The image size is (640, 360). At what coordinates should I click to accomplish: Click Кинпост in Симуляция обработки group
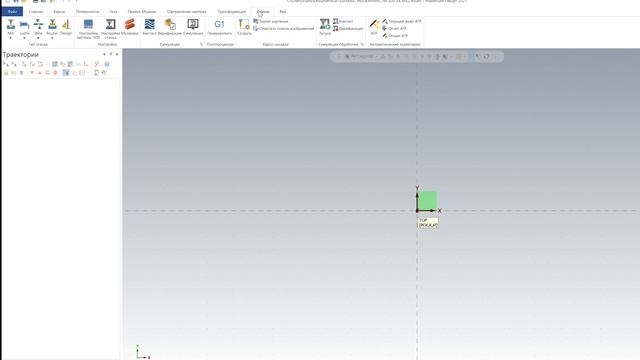343,21
